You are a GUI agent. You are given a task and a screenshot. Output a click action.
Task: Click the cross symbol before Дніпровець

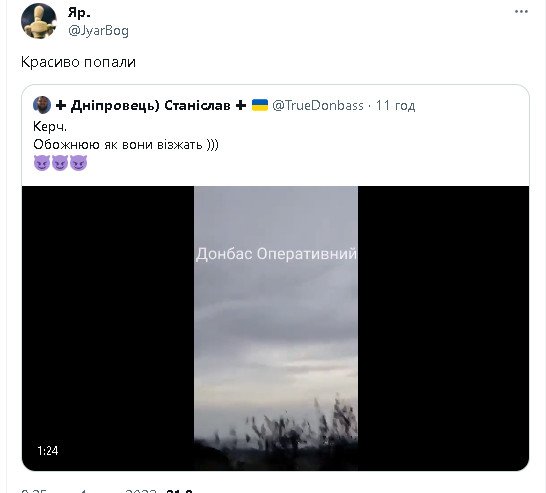[61, 105]
